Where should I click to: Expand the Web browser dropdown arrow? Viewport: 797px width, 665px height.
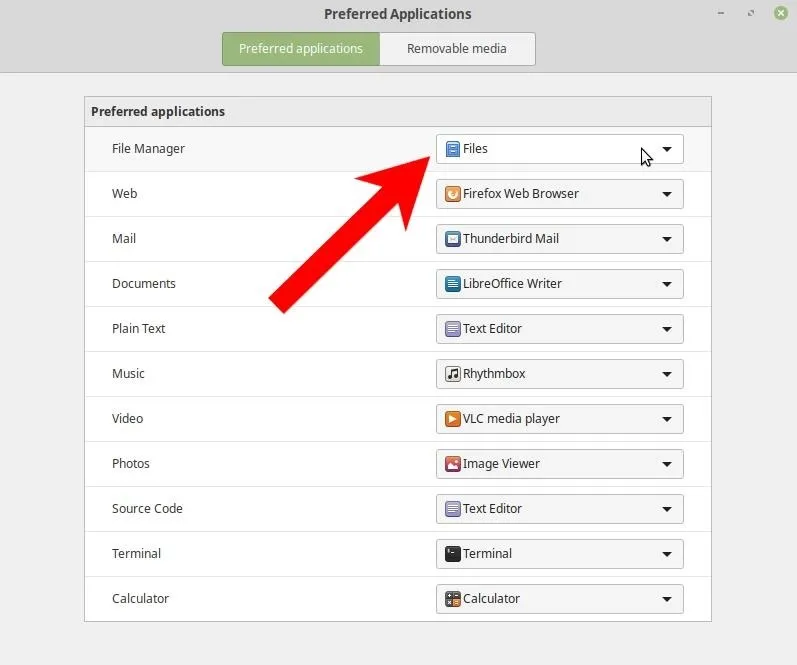[x=667, y=194]
